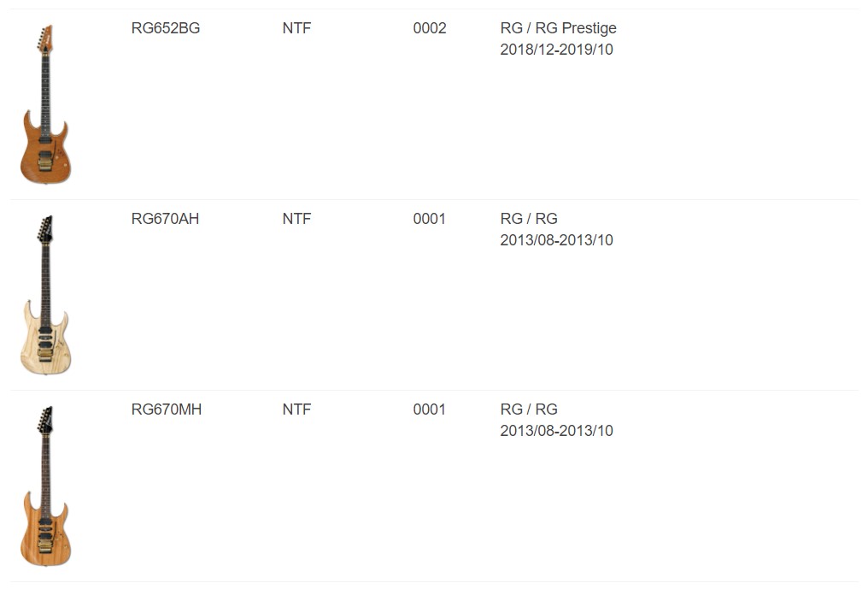The image size is (868, 589).
Task: Click the RG / RG series for RG670MH
Action: pyautogui.click(x=529, y=409)
